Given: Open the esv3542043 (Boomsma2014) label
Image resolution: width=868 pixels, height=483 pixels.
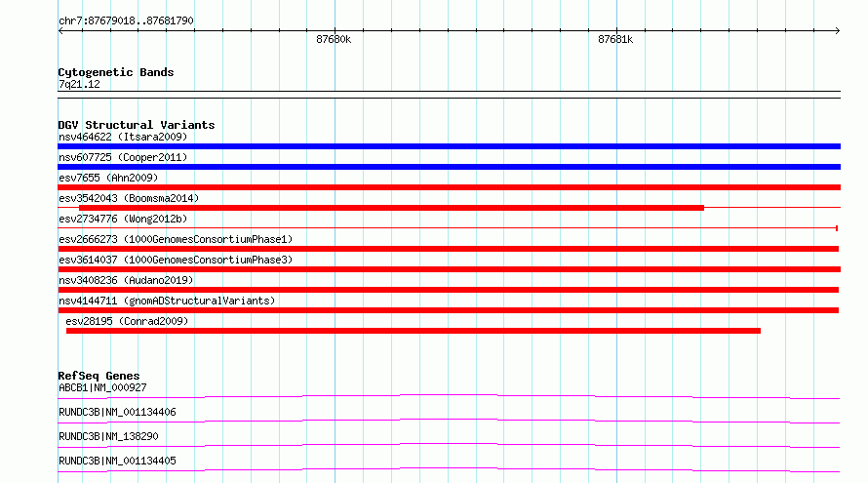Looking at the screenshot, I should tap(129, 198).
